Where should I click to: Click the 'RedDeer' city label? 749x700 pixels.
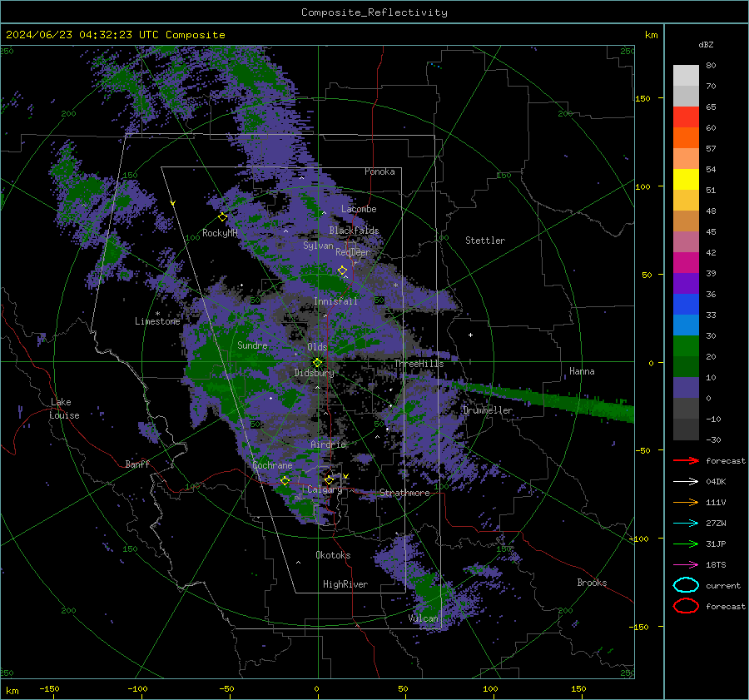353,252
